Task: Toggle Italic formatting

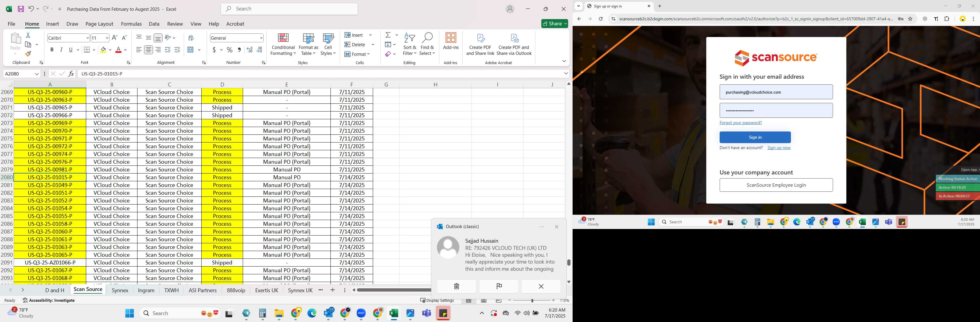Action: [x=61, y=50]
